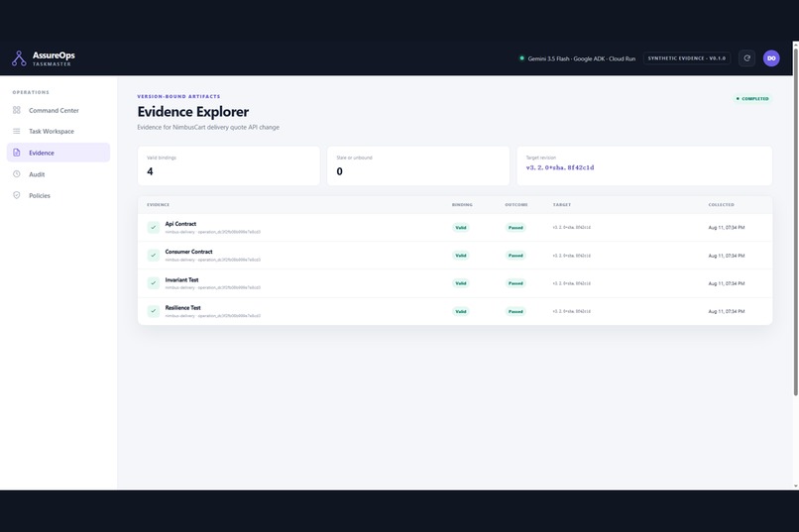The image size is (799, 532).
Task: Click Valid badge in Api Contract row
Action: [461, 228]
